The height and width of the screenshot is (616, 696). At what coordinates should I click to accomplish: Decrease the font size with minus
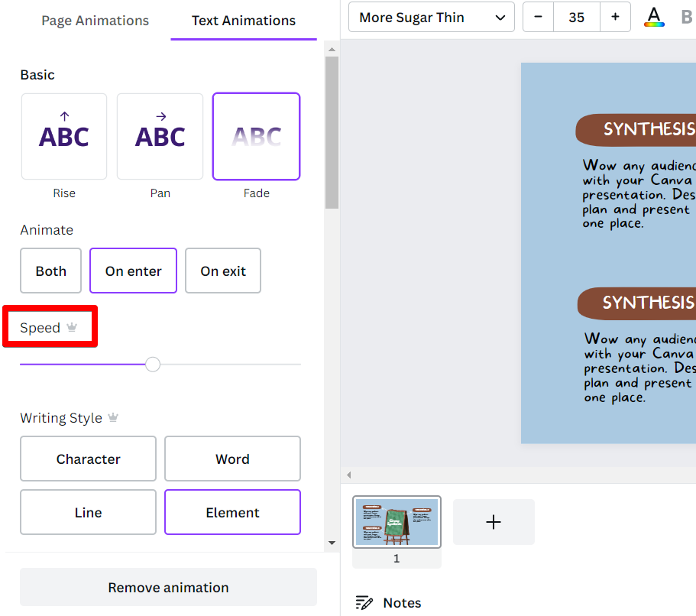tap(539, 18)
